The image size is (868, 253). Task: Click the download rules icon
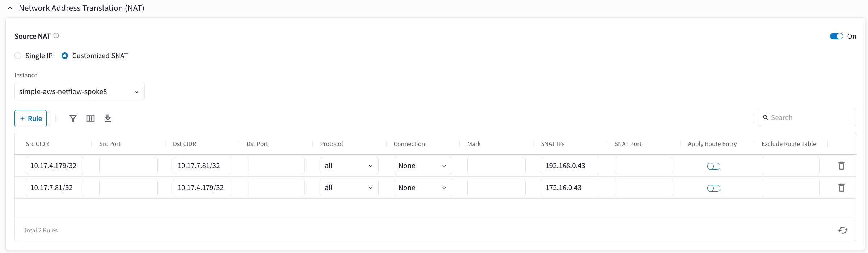pyautogui.click(x=108, y=119)
